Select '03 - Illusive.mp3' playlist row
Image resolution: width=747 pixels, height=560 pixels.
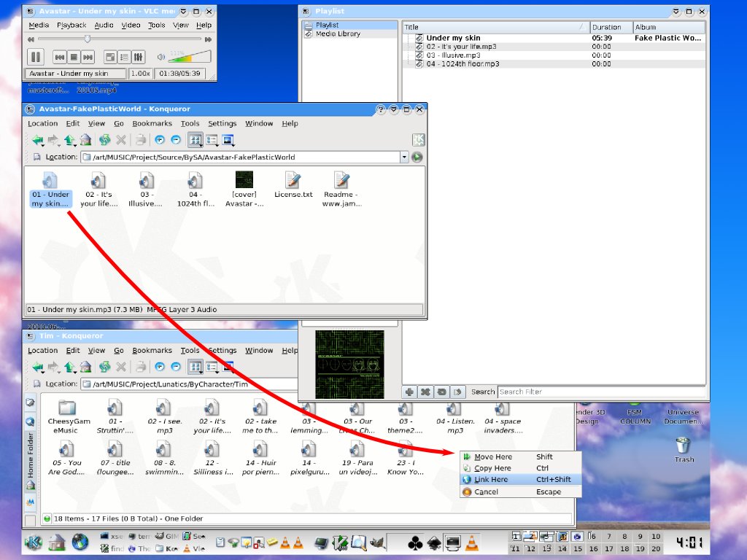pyautogui.click(x=554, y=55)
